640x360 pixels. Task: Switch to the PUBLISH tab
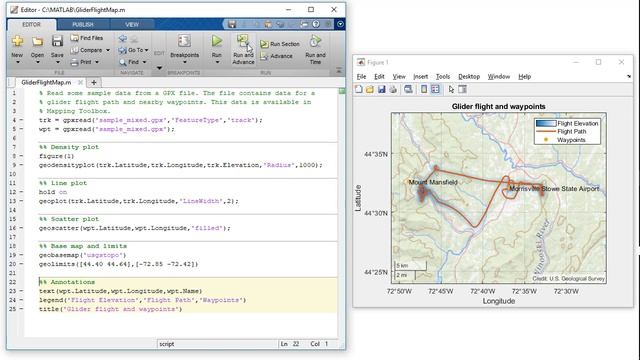(x=83, y=24)
